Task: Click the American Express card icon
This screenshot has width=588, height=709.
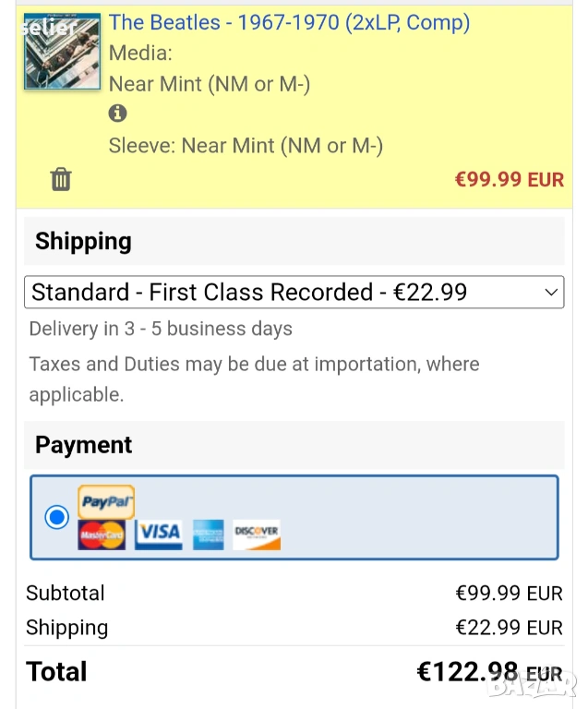Action: 208,534
